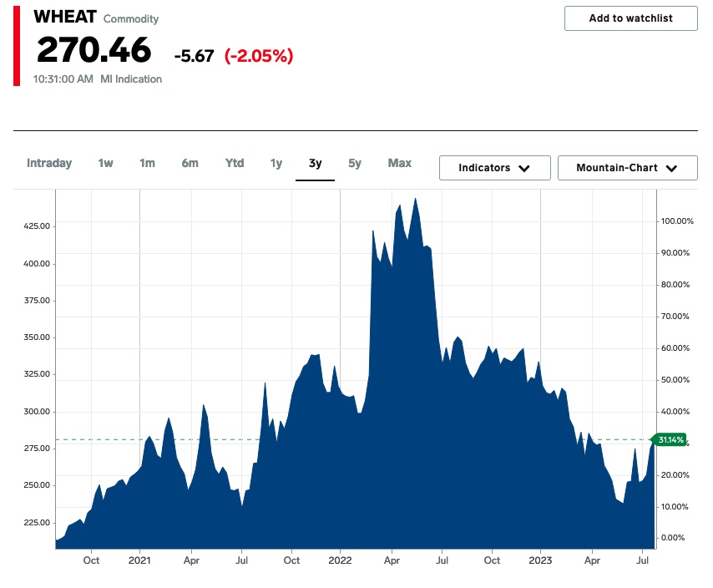Click the WHEAT commodity title
Viewport: 713px width, 588px height.
pyautogui.click(x=65, y=17)
